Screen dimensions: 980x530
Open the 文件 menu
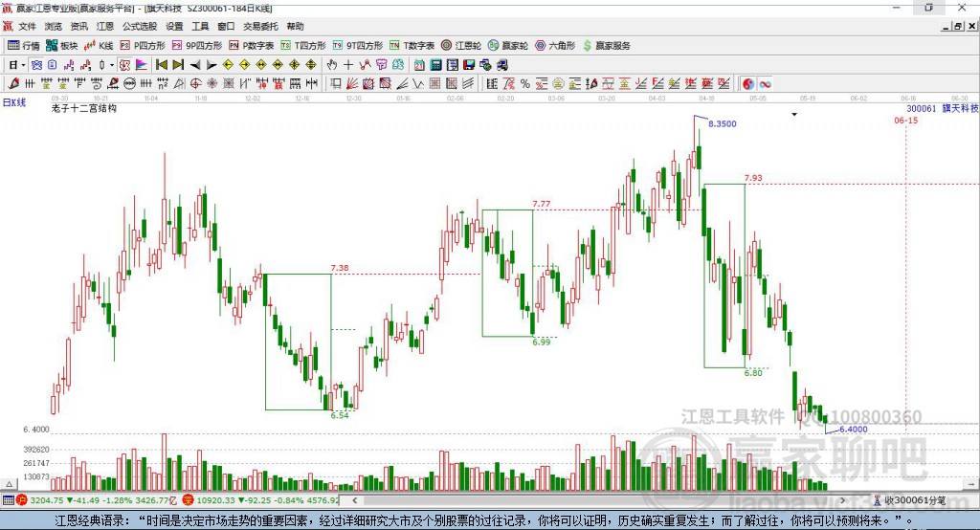tap(27, 26)
